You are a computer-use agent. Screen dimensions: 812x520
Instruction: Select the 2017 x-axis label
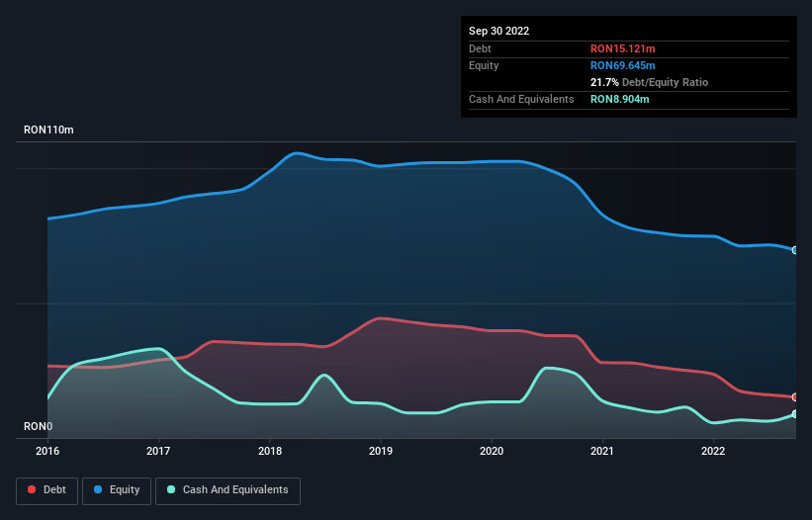point(158,451)
